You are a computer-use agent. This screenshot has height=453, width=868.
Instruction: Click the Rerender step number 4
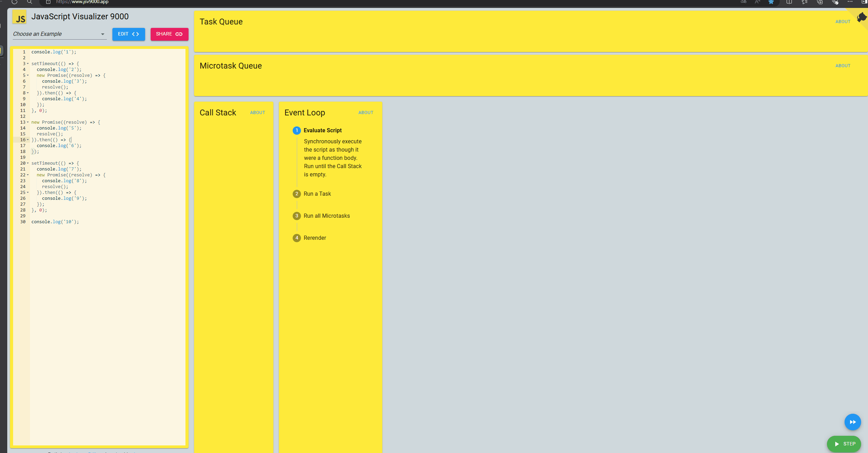tap(296, 238)
